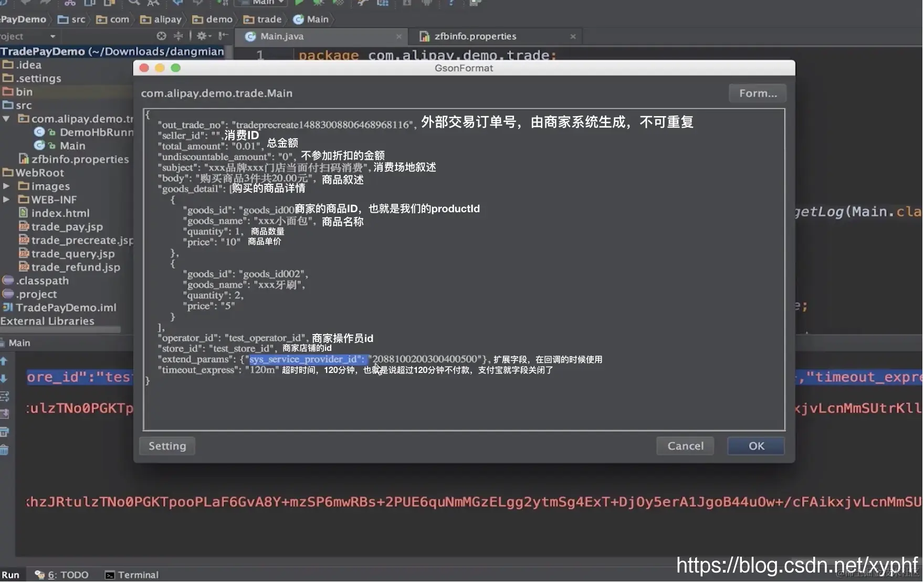Click the Form... button in GsonFormat dialog
This screenshot has height=582, width=924.
[758, 93]
